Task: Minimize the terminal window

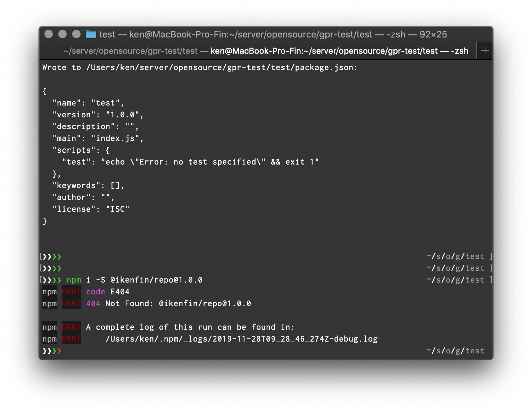Action: (63, 34)
